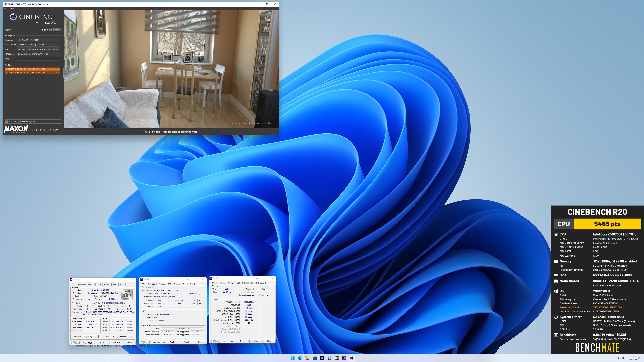Expand Tools dropdown arrow in CPU-Z Memory window
Image resolution: width=644 pixels, height=362 pixels.
tap(248, 341)
